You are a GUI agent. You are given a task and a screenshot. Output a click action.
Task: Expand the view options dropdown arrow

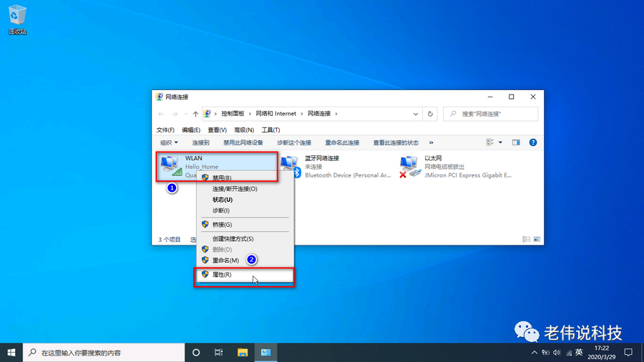pos(500,142)
